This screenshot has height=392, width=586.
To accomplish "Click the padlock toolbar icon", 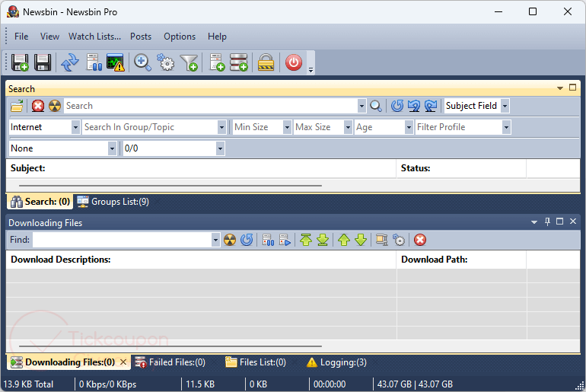I will pyautogui.click(x=266, y=62).
